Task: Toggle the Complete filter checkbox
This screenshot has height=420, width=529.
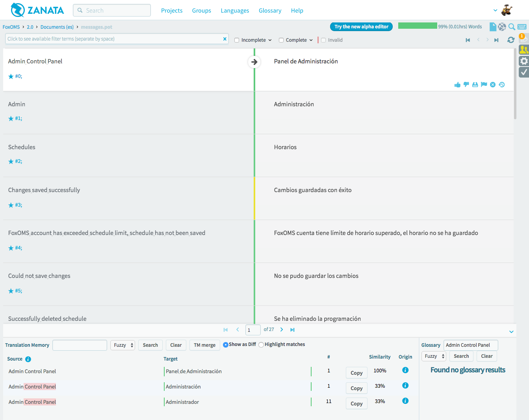Action: [x=281, y=40]
